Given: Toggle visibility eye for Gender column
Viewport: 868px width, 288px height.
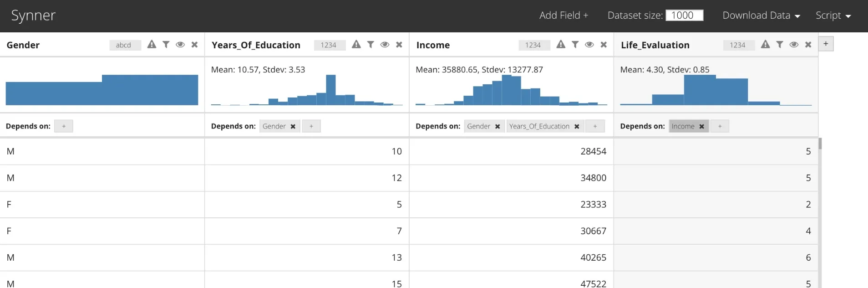Looking at the screenshot, I should tap(180, 44).
